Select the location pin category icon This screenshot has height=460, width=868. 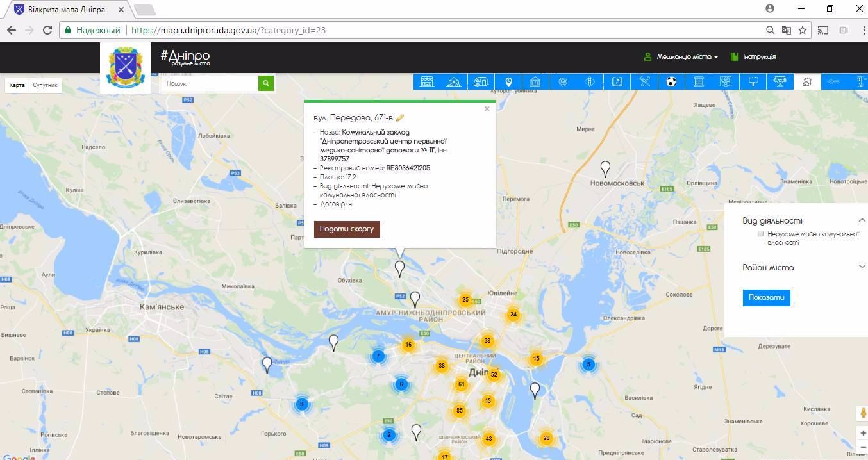pyautogui.click(x=508, y=81)
